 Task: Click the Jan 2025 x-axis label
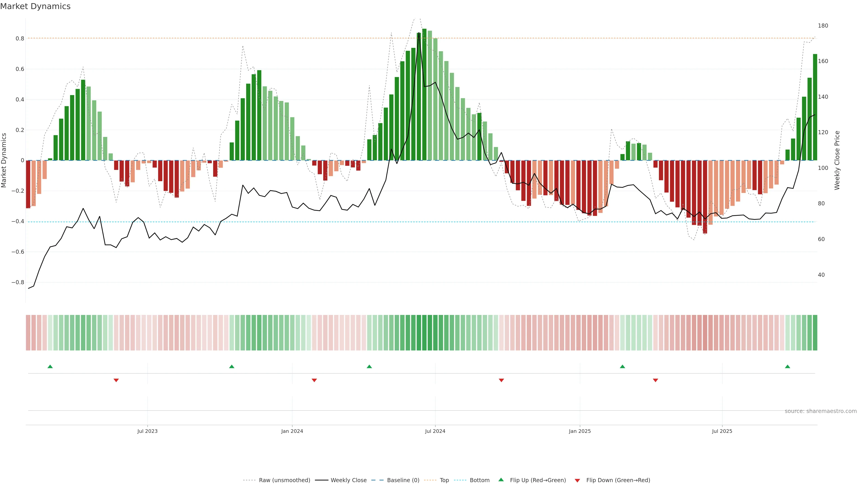point(580,431)
